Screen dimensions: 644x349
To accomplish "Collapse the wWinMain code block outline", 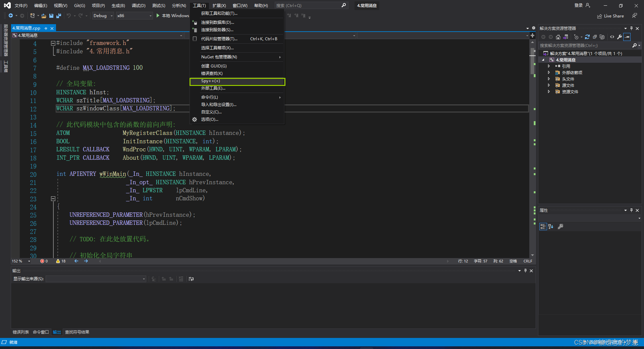I will pos(53,199).
